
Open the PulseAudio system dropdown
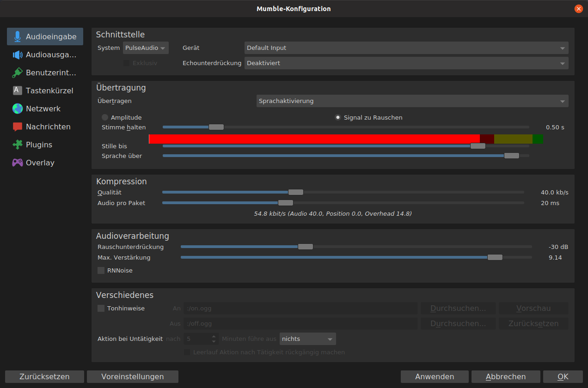click(146, 48)
